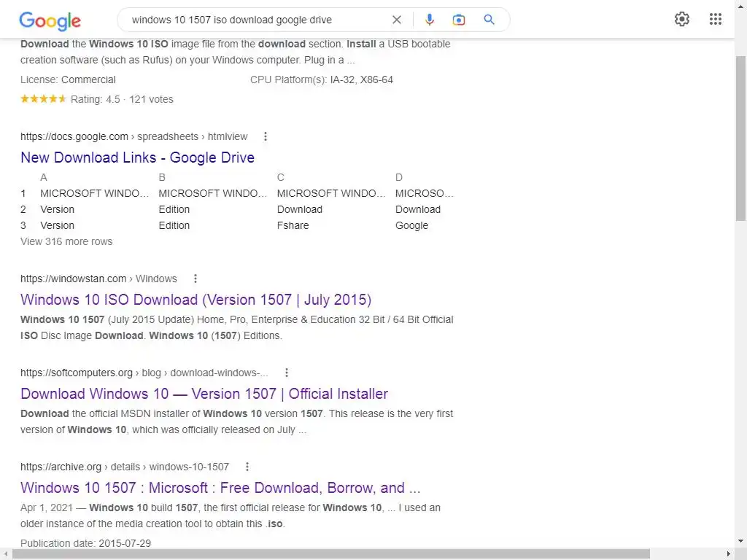Open Google settings gear icon
Image resolution: width=747 pixels, height=560 pixels.
(x=682, y=19)
